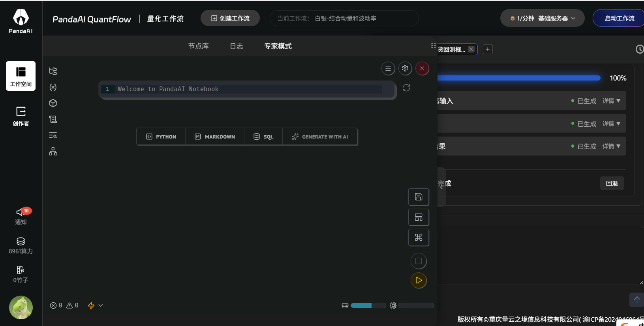Image resolution: width=644 pixels, height=326 pixels.
Task: Open the packages cube icon
Action: (53, 103)
